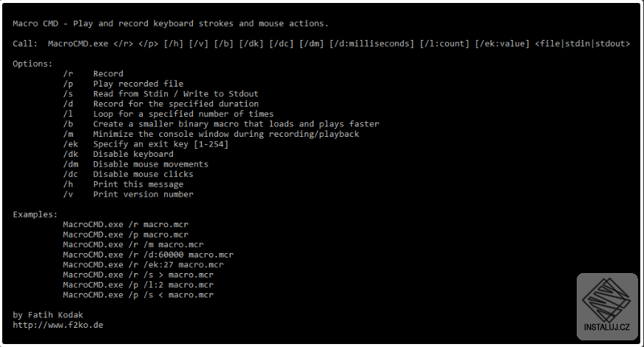Select the /p Play recorded file line

[123, 84]
